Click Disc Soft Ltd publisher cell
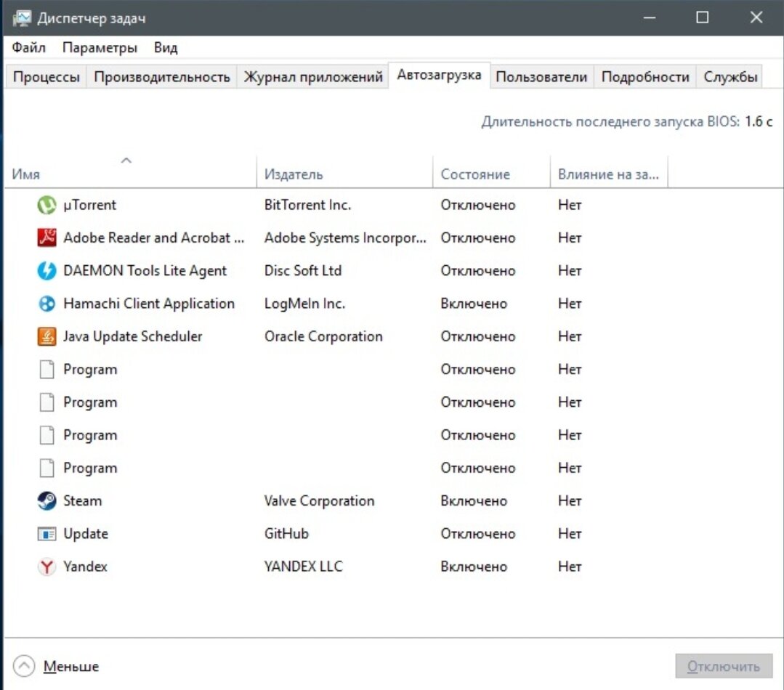Viewport: 784px width, 690px height. [x=302, y=271]
